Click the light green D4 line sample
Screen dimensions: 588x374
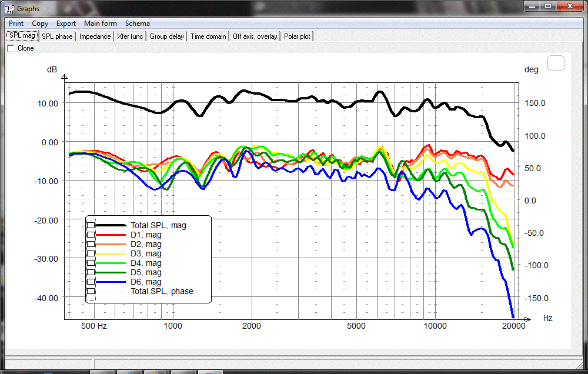pos(111,263)
